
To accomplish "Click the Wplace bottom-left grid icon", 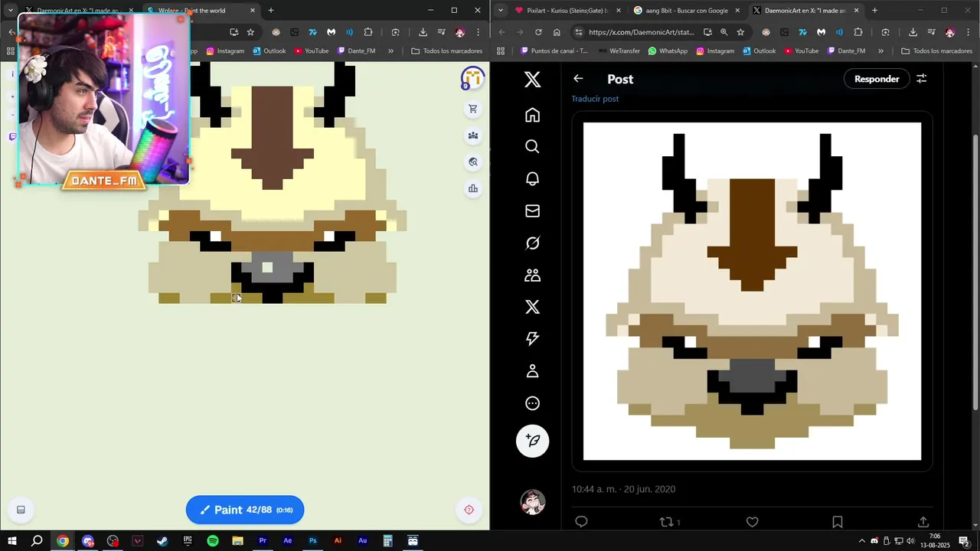I will 21,510.
